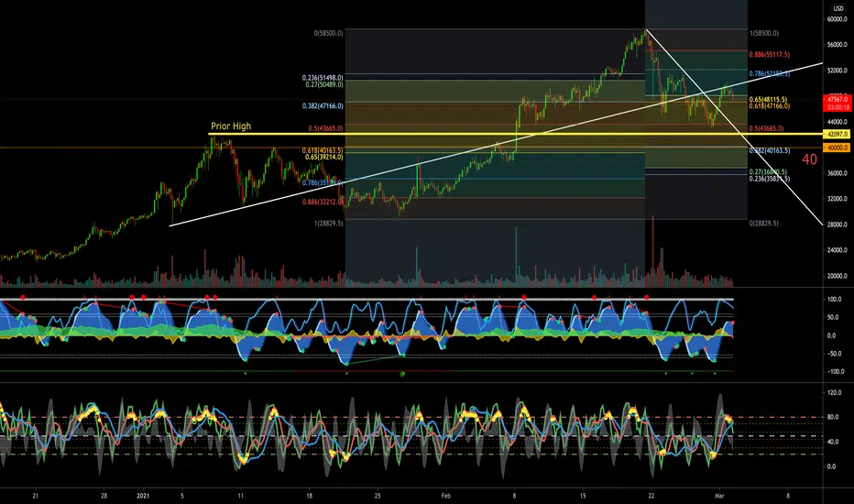Click 44000.0 on the price axis

[838, 122]
